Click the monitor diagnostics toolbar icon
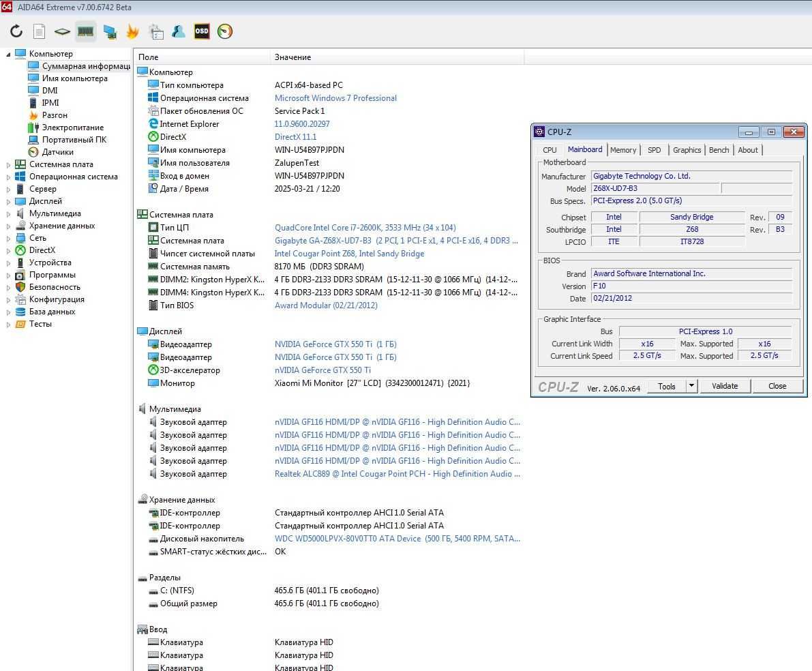Viewport: 812px width, 671px height. tap(110, 31)
